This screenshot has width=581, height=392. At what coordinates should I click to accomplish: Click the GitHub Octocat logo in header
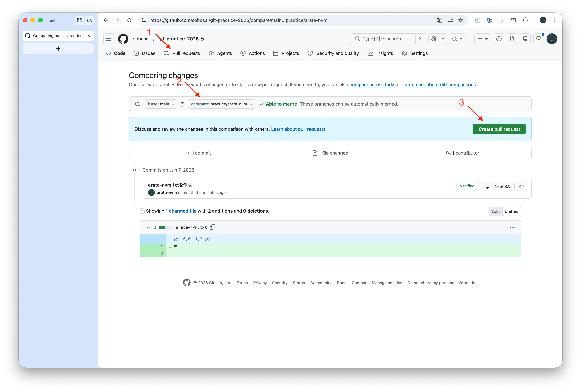click(123, 39)
